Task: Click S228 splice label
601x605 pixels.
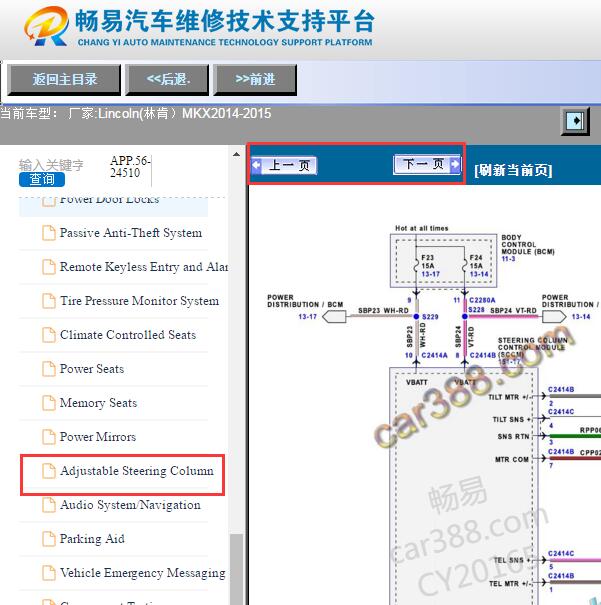Action: [476, 309]
